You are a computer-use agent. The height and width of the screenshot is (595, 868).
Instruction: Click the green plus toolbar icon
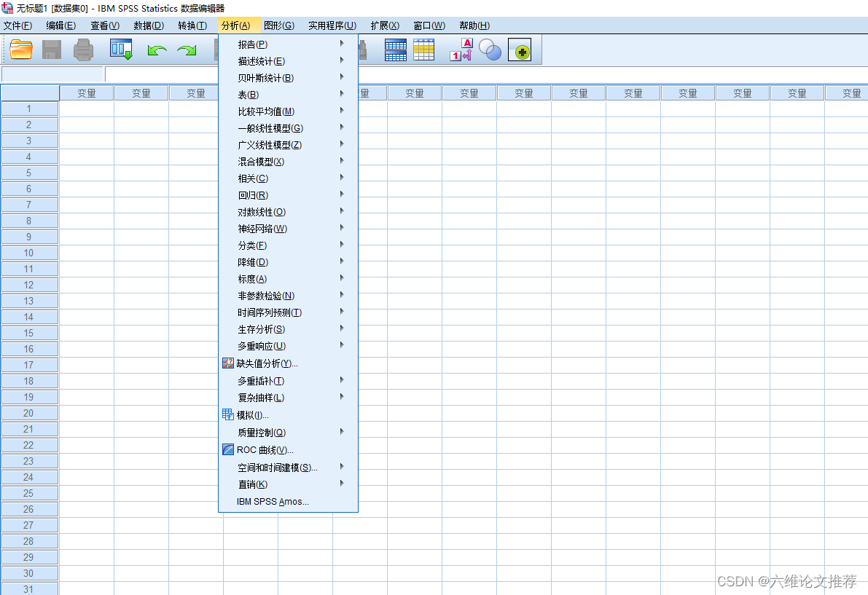tap(519, 50)
